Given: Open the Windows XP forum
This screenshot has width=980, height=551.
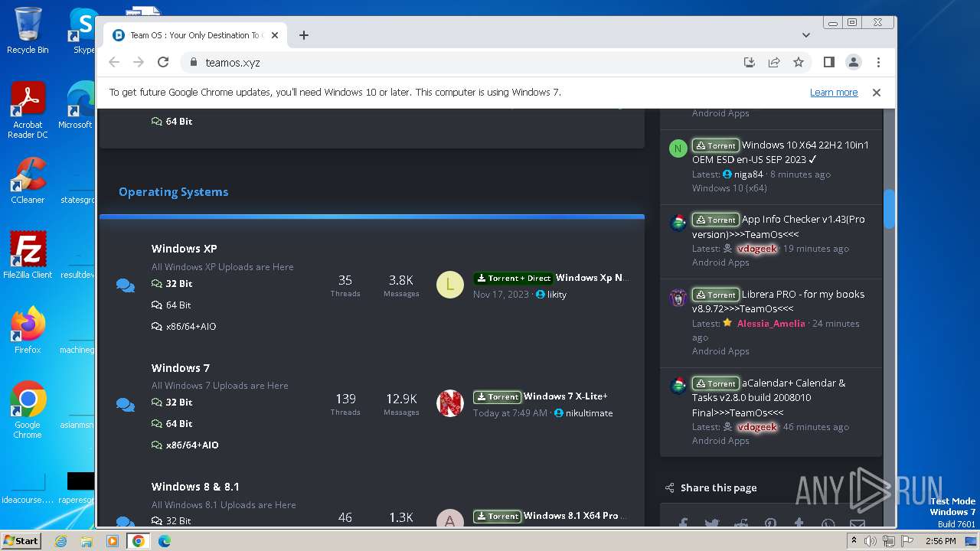Looking at the screenshot, I should coord(184,249).
